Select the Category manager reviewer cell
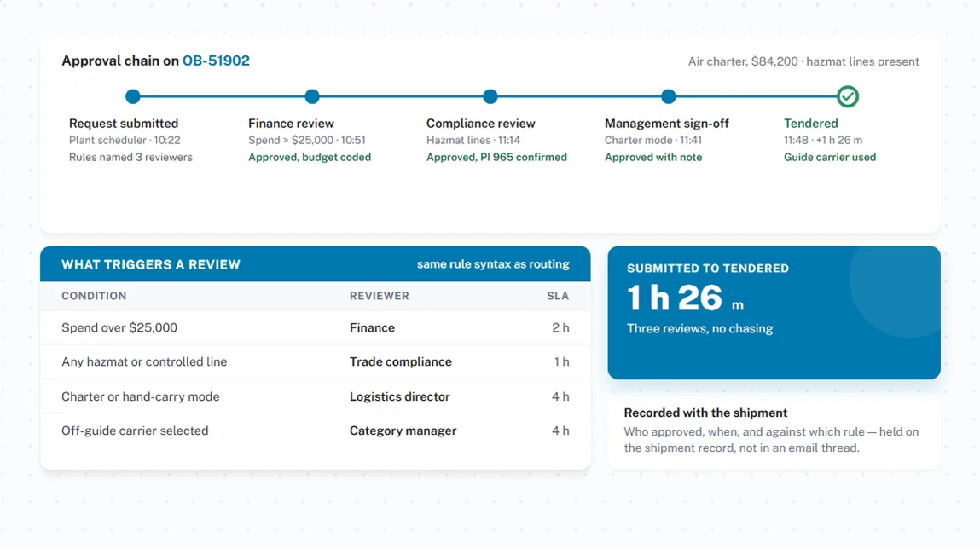The image size is (980, 549). (x=403, y=431)
